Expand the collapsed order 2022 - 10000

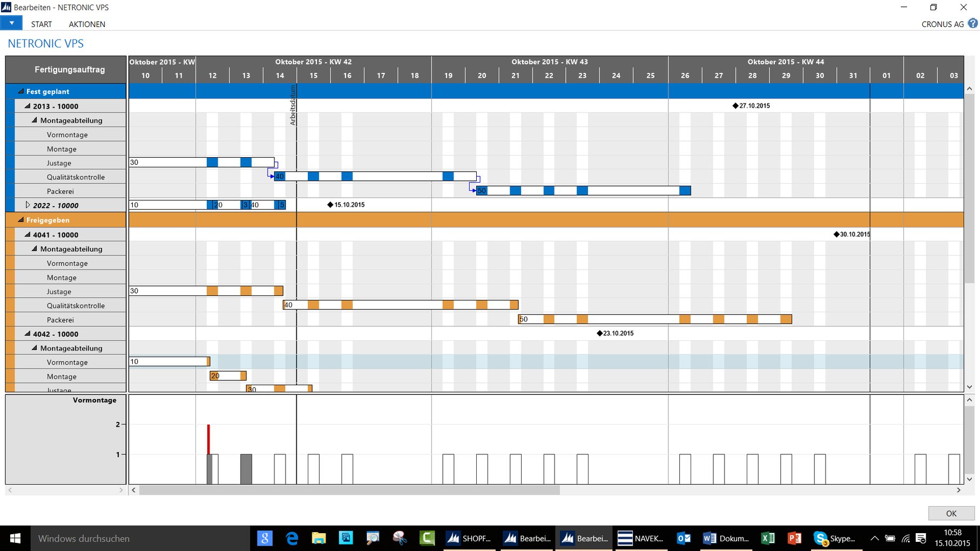[x=28, y=205]
